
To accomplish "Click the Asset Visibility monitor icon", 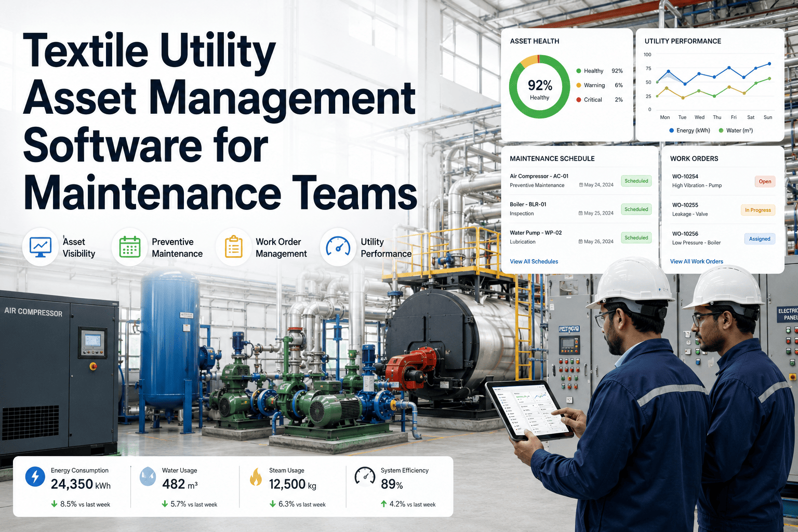I will [41, 247].
